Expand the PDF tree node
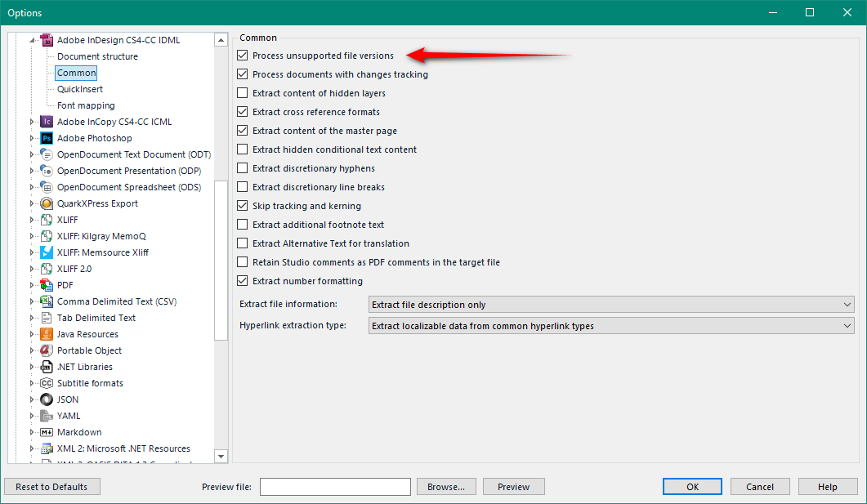867x504 pixels. (32, 285)
